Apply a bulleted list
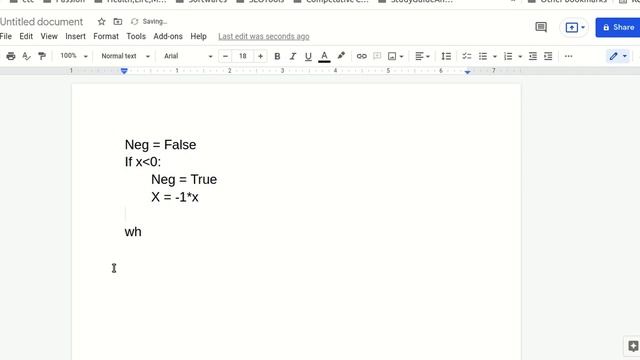640x360 pixels. click(x=483, y=56)
